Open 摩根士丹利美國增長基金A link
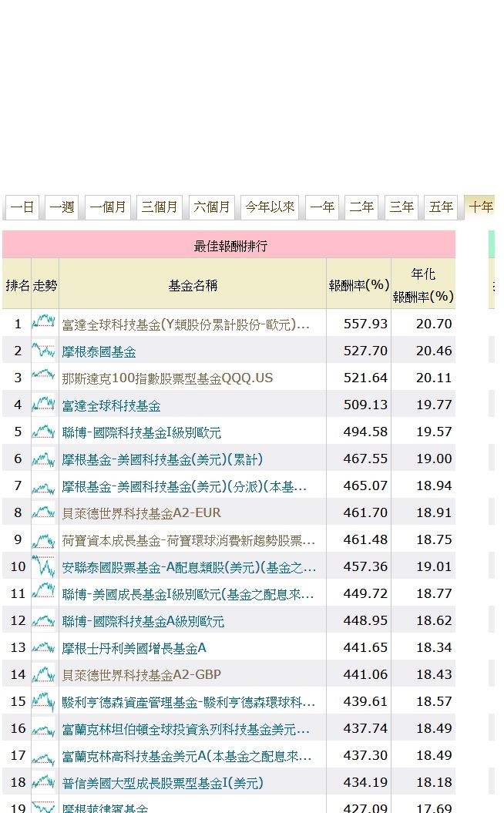Image resolution: width=504 pixels, height=813 pixels. coord(134,648)
